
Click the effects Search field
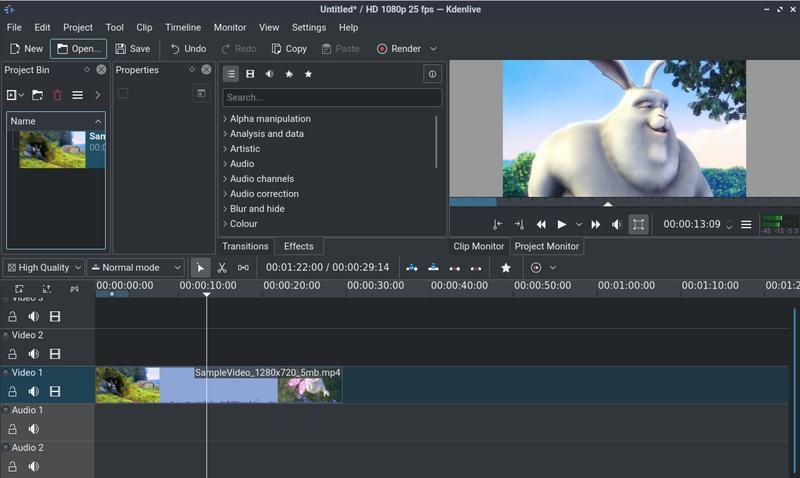coord(332,98)
